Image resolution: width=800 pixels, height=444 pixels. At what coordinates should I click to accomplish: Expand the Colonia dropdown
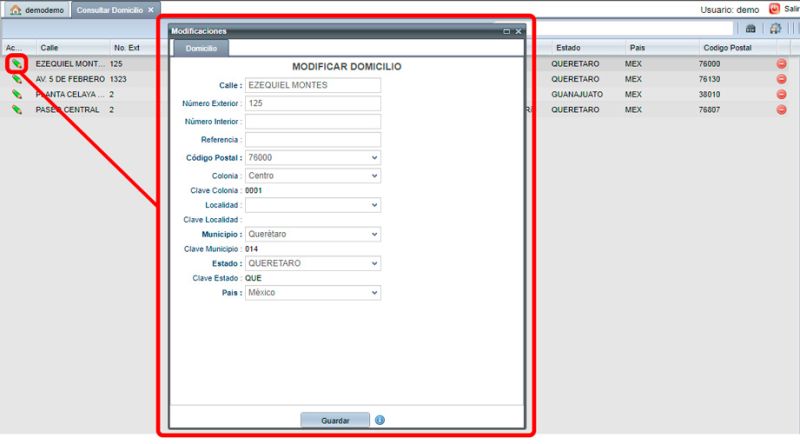(x=374, y=176)
